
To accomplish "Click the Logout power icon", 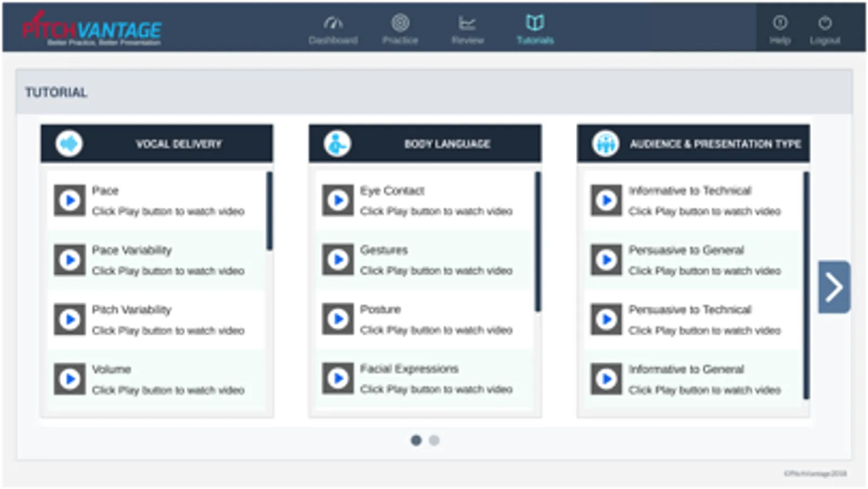I will [x=825, y=23].
